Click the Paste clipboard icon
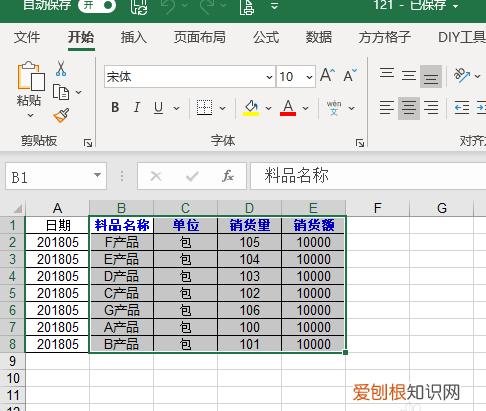 31,76
